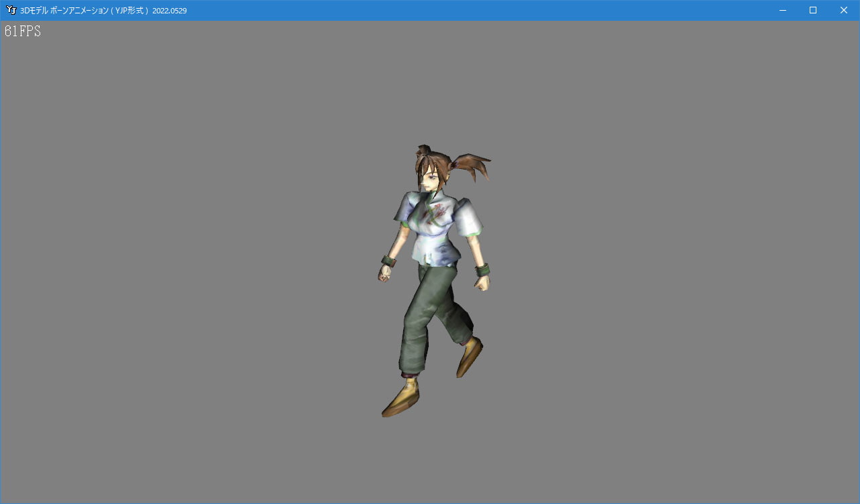The height and width of the screenshot is (504, 860).
Task: Minimize the 3D model animation window
Action: coord(782,10)
